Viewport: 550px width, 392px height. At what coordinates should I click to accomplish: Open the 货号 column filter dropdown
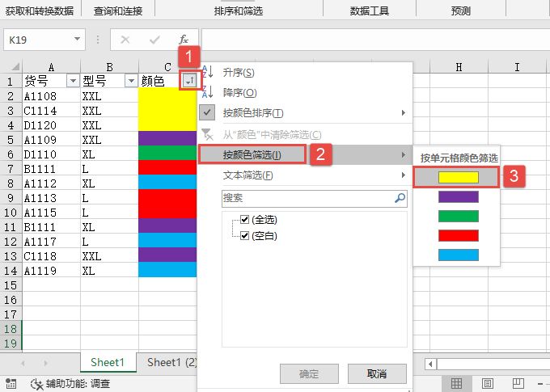73,81
